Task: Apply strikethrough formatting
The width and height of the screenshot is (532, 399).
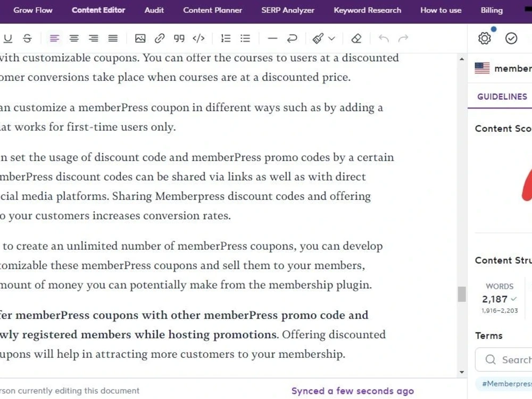Action: [28, 38]
